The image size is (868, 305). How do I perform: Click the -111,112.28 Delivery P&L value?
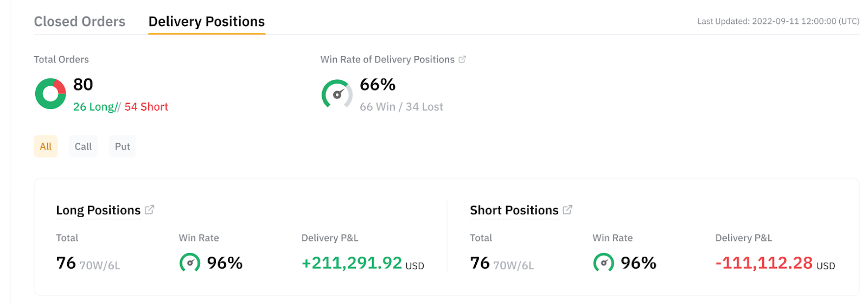click(x=764, y=263)
